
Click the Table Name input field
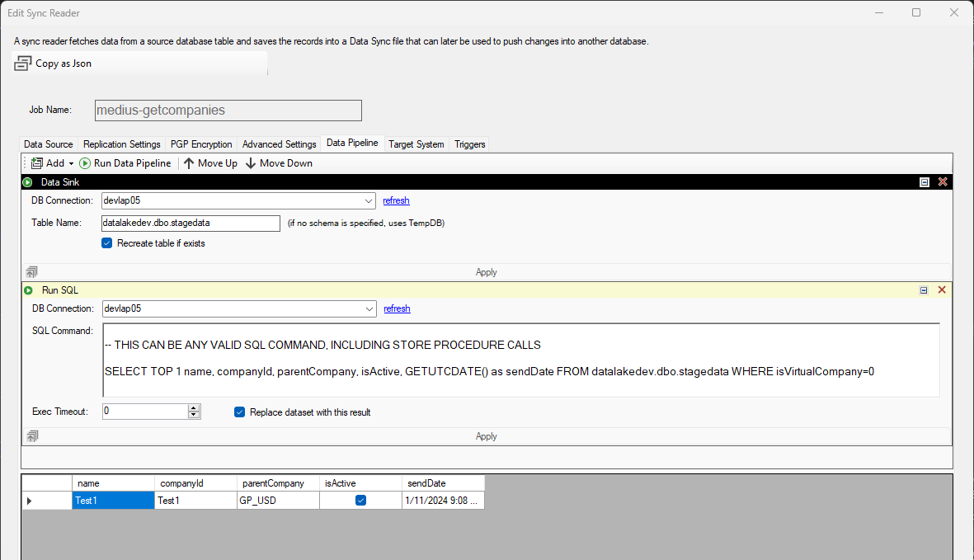(x=191, y=223)
